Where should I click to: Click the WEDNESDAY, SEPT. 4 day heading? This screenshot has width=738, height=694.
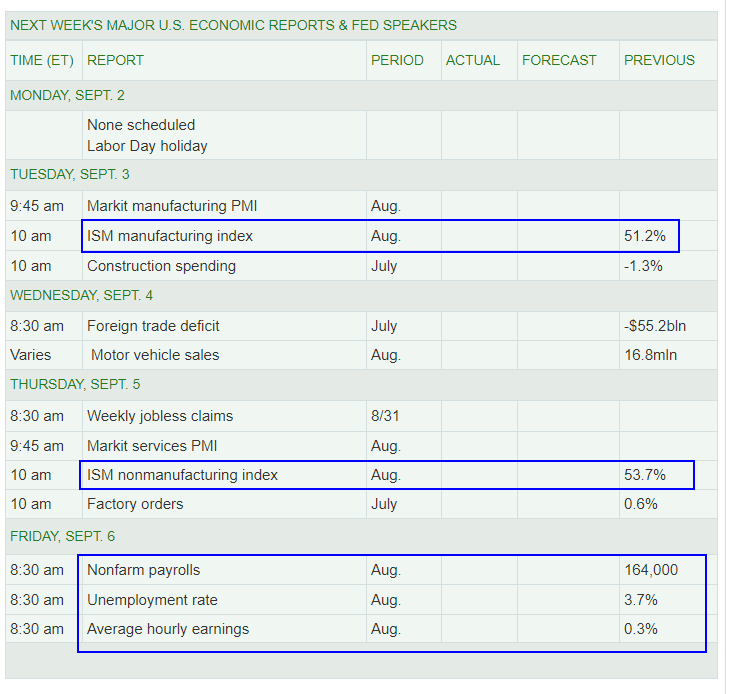pos(81,295)
